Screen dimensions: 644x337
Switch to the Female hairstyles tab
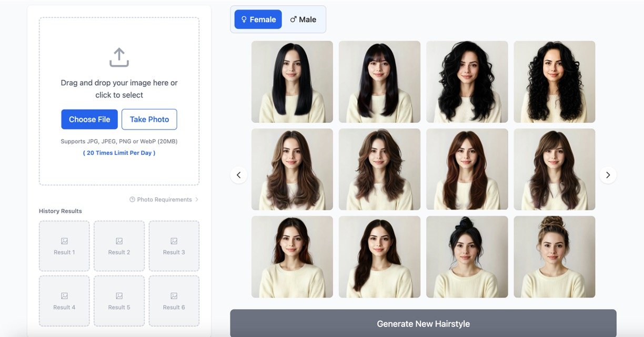[258, 19]
